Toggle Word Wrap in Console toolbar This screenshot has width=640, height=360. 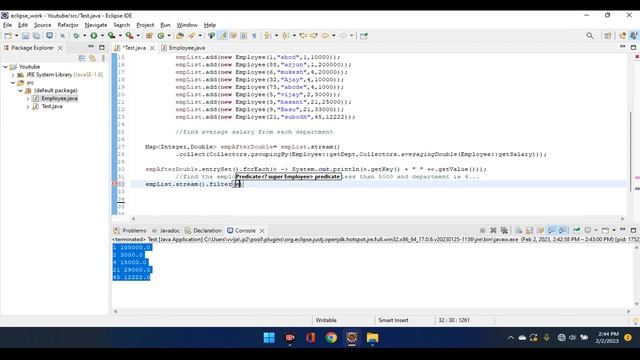[540, 231]
